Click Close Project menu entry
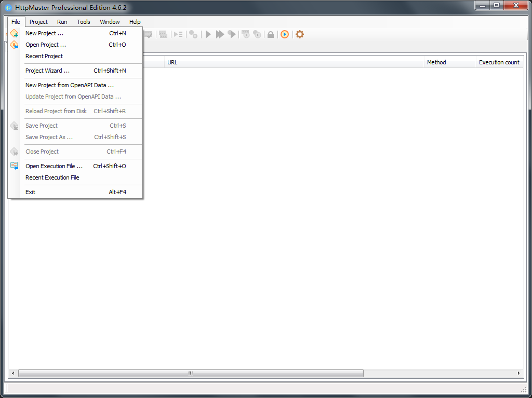The width and height of the screenshot is (532, 398). [x=75, y=152]
